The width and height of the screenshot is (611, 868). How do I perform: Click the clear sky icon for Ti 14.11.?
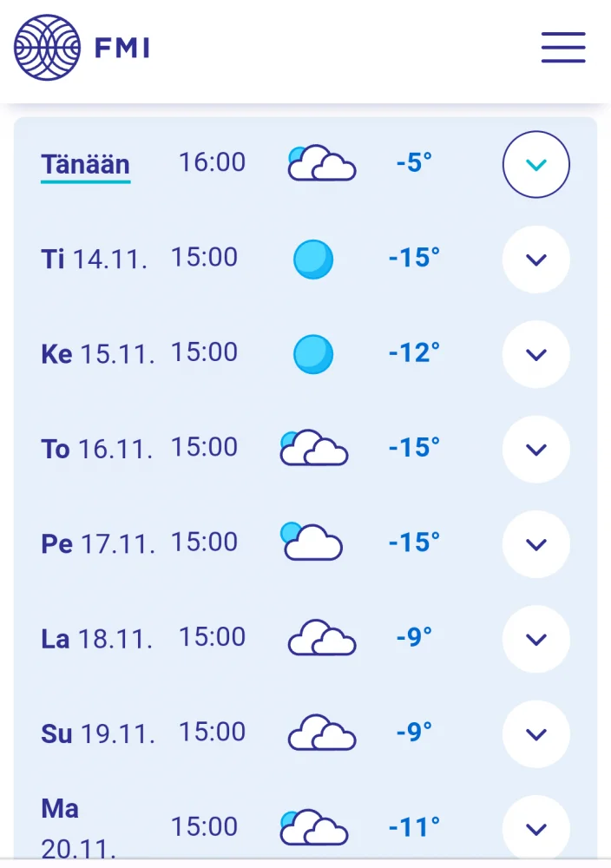[313, 260]
